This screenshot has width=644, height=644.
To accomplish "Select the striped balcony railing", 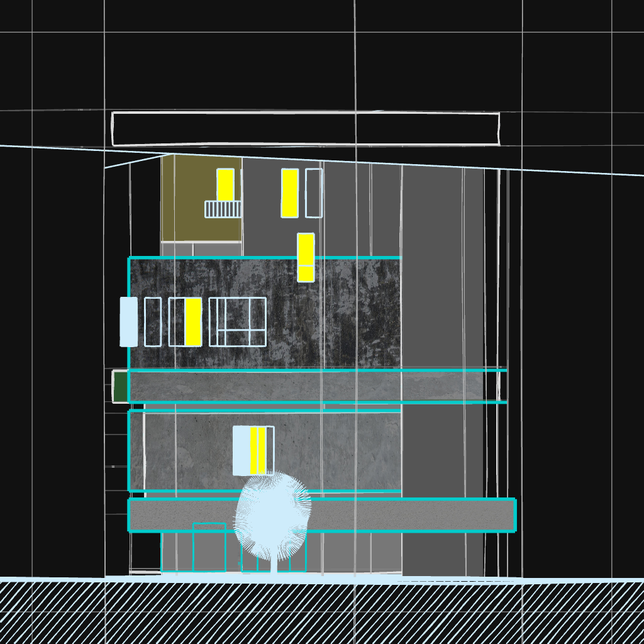I will tap(223, 209).
